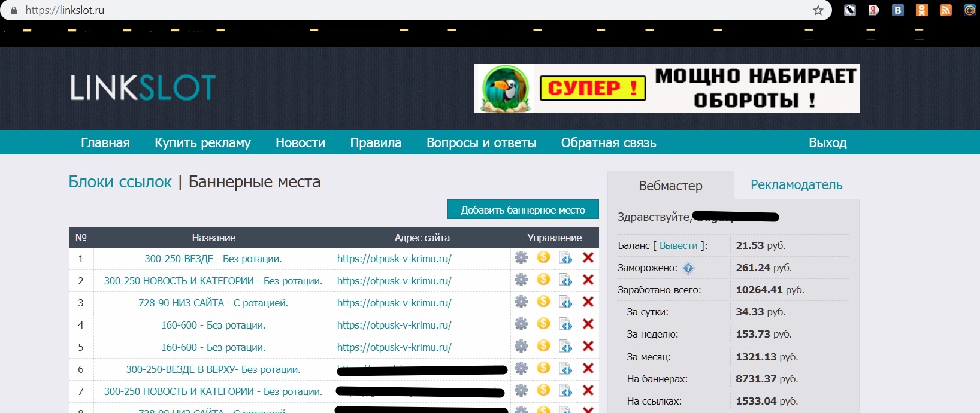The image size is (980, 413).
Task: Click the coin icon in row 6
Action: 543,368
